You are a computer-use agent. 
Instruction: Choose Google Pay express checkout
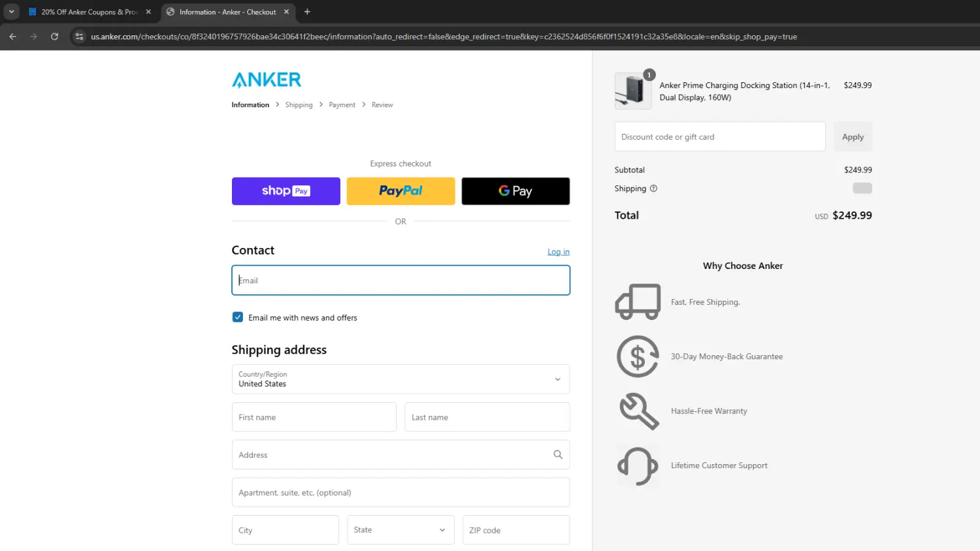(x=515, y=191)
